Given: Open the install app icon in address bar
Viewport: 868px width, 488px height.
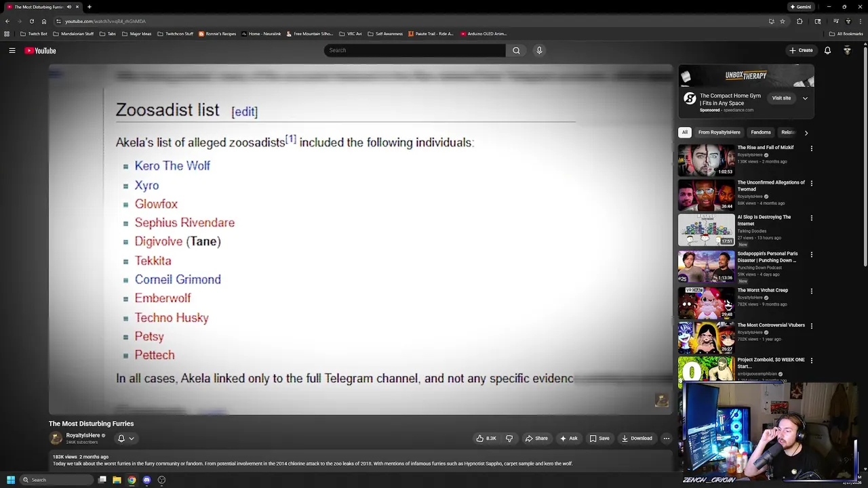Looking at the screenshot, I should click(771, 21).
